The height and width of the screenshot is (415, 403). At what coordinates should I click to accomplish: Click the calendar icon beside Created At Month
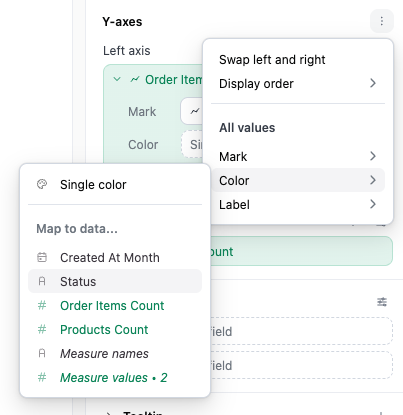pyautogui.click(x=42, y=257)
